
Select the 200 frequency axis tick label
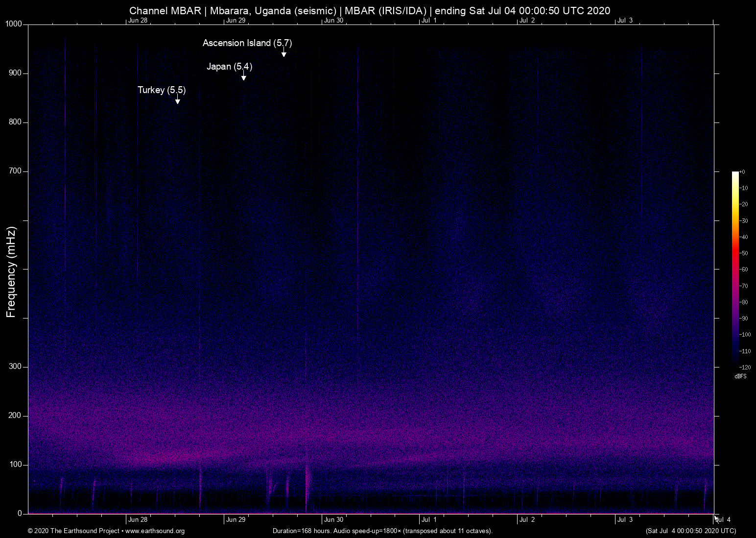click(x=16, y=416)
